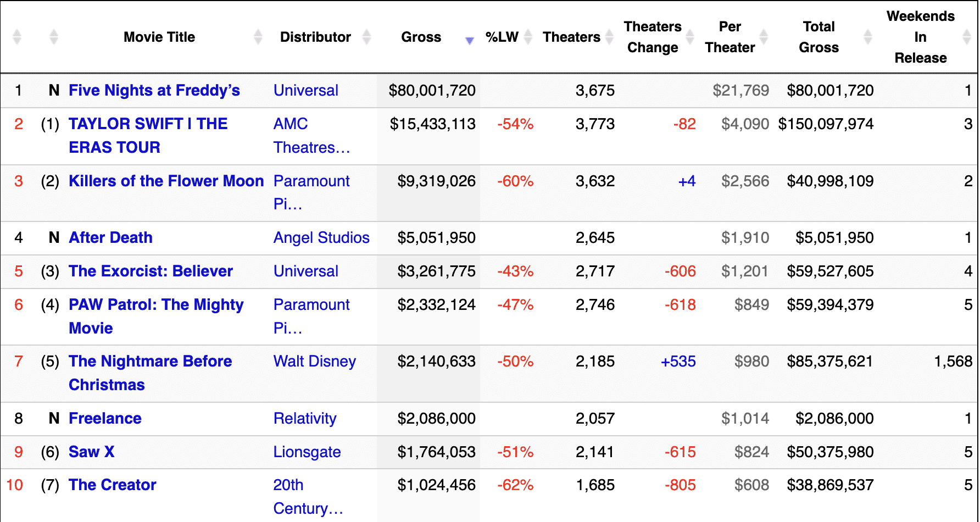Select the $5,051,950 After Death weekend gross
The width and height of the screenshot is (980, 522).
tap(436, 237)
